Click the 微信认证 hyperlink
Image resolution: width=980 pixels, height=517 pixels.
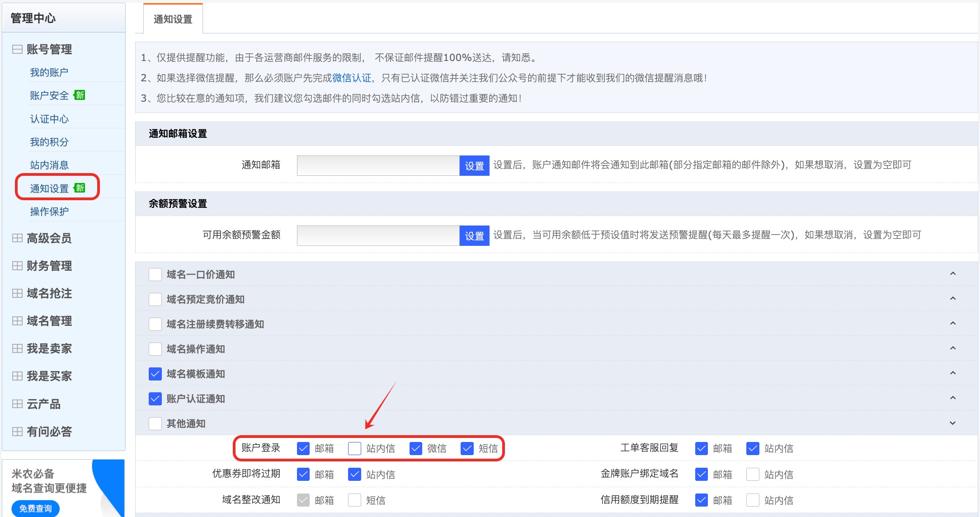point(351,78)
